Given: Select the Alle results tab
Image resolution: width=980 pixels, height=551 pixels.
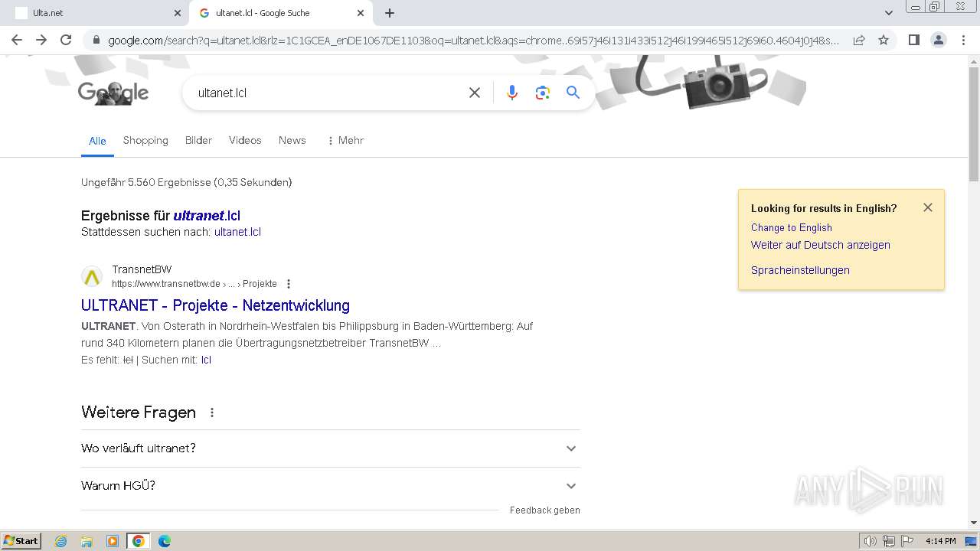Looking at the screenshot, I should point(97,141).
